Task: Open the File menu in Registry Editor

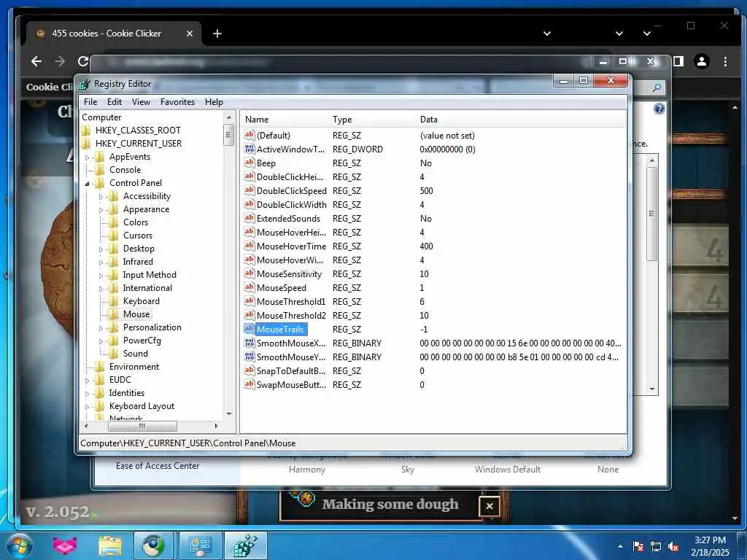Action: point(90,102)
